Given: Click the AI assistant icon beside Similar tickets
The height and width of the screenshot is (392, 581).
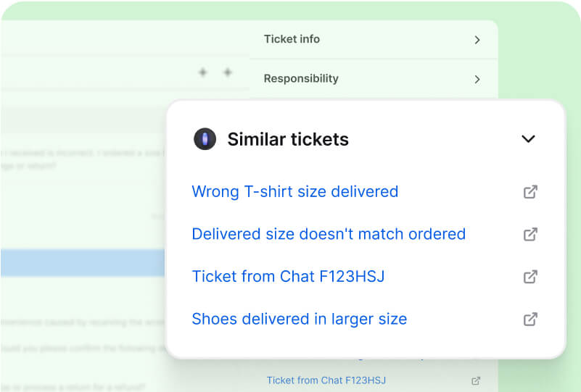Looking at the screenshot, I should [x=205, y=139].
